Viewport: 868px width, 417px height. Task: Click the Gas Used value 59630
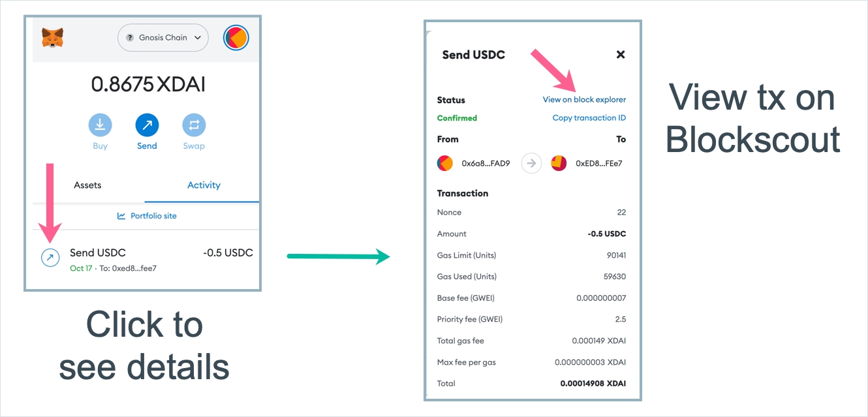[615, 277]
